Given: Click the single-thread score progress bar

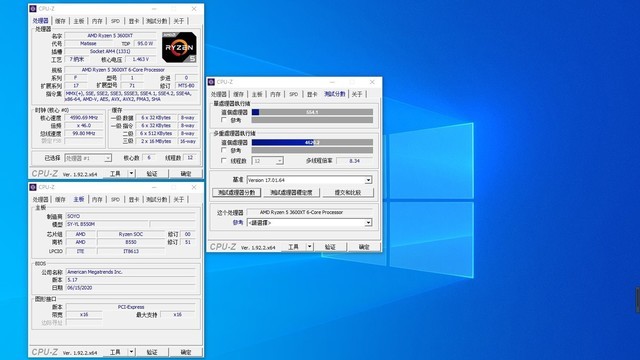Looking at the screenshot, I should [x=312, y=112].
